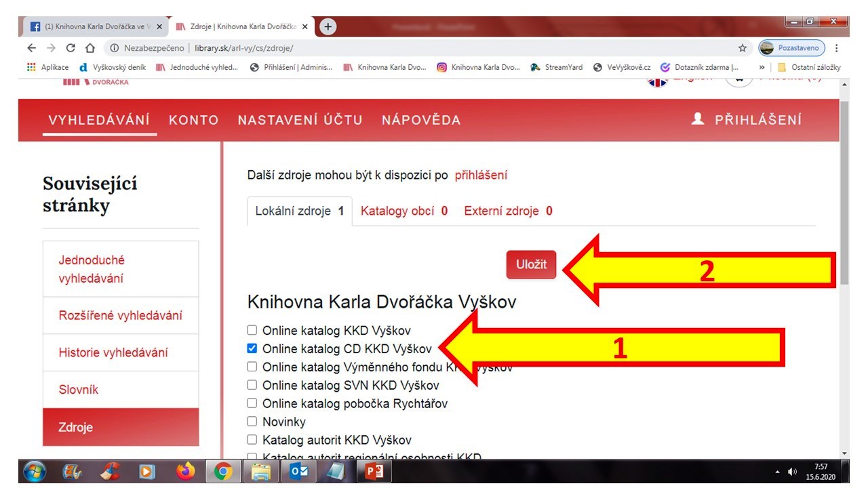Open a new browser tab with the plus button

pos(328,27)
